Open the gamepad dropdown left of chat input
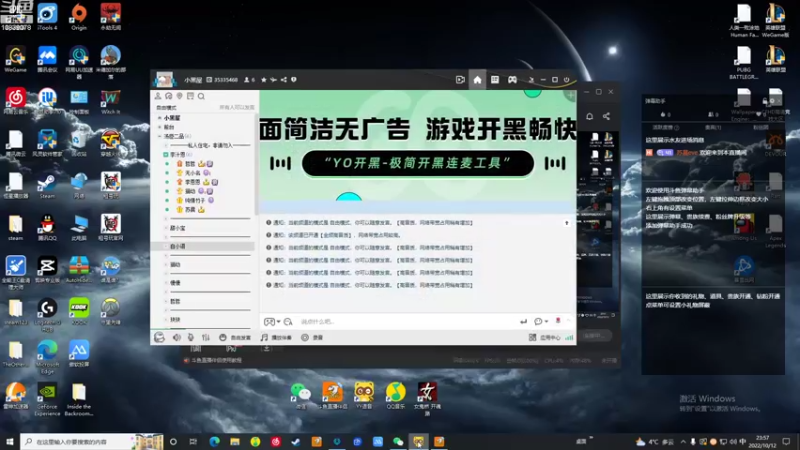This screenshot has height=450, width=800. 272,321
